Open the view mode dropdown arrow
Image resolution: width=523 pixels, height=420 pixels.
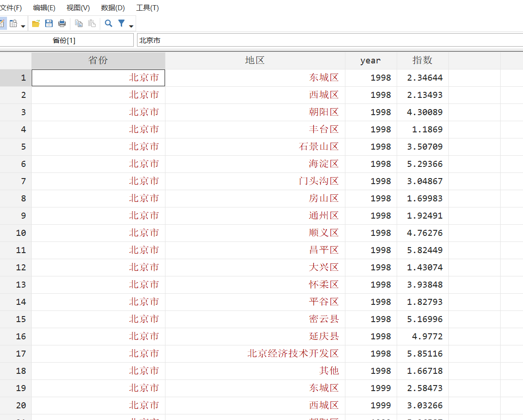coord(23,26)
